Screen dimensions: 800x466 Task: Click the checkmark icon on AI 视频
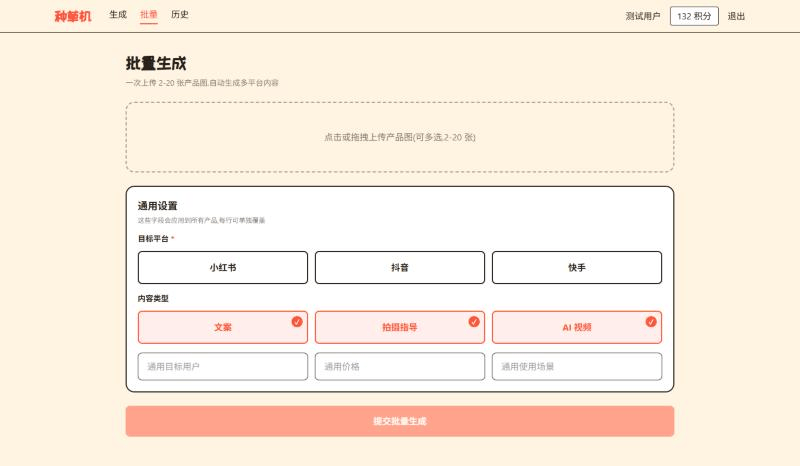tap(651, 322)
